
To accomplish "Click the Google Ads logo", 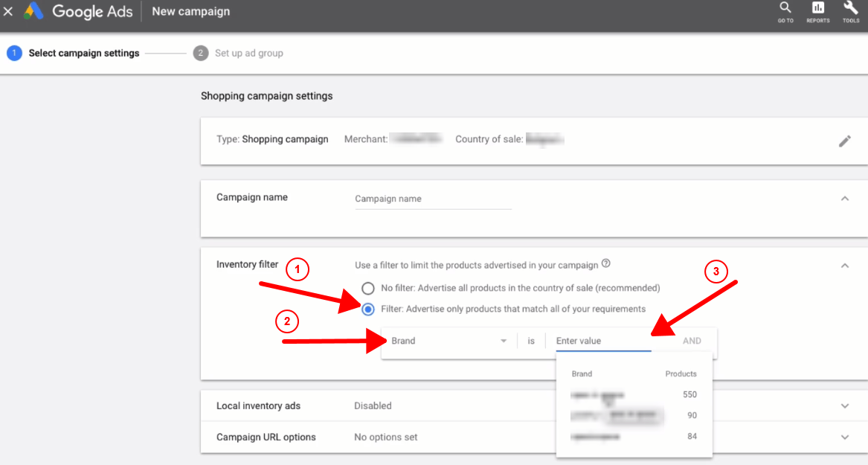I will click(x=80, y=12).
